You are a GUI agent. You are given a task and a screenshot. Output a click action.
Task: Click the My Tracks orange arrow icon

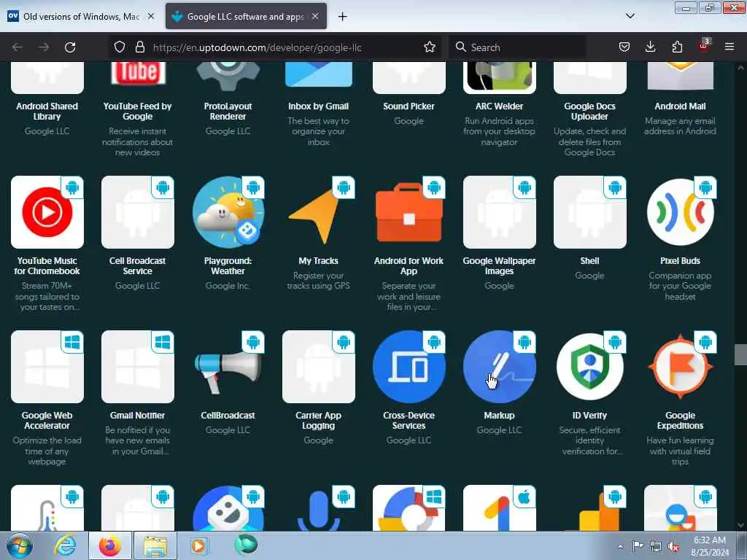[x=318, y=212]
